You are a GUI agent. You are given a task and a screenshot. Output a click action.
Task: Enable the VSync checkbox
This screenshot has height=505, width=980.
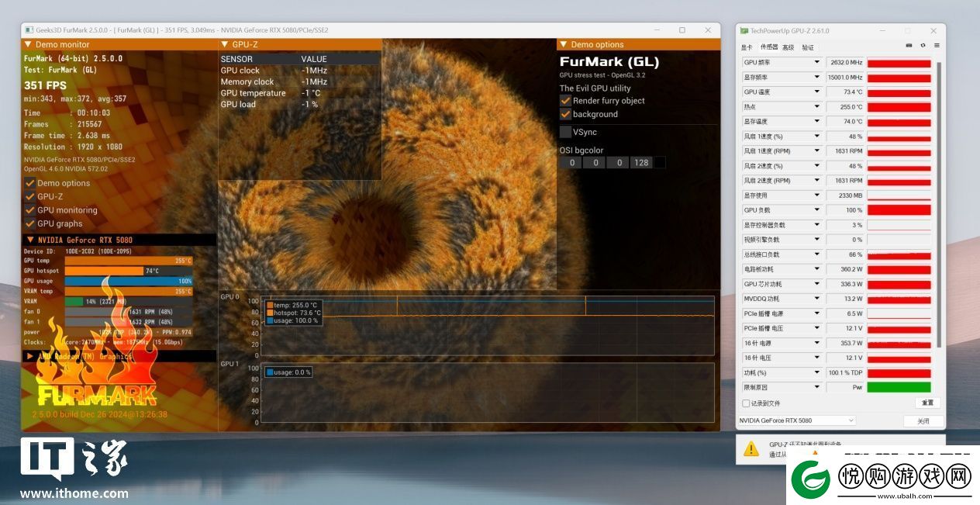[x=565, y=132]
